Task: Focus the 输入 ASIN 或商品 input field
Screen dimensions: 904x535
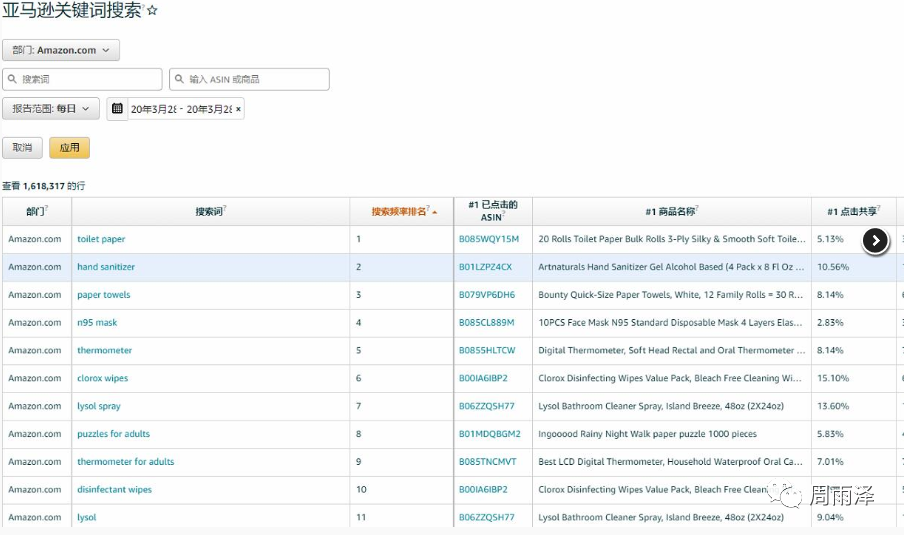Action: [249, 79]
